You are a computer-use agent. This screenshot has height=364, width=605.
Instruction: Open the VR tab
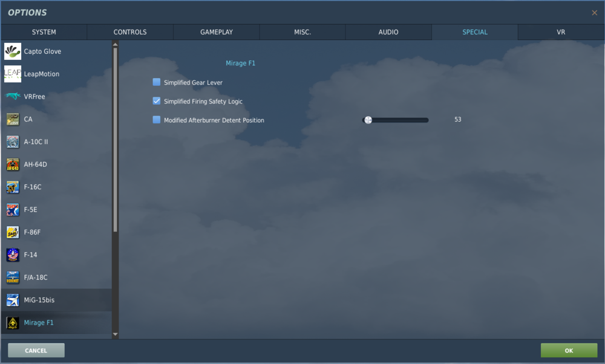(561, 32)
